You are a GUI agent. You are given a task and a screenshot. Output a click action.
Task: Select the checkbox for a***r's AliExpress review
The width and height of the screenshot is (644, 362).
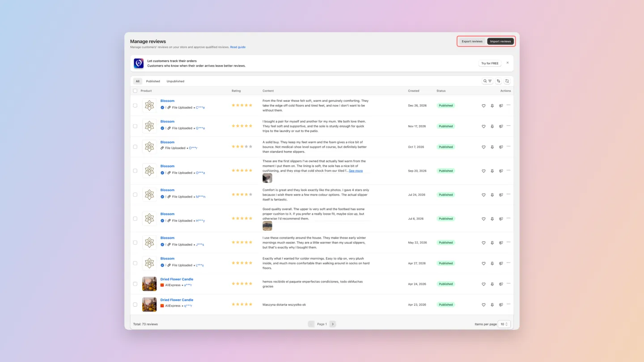[x=135, y=284]
